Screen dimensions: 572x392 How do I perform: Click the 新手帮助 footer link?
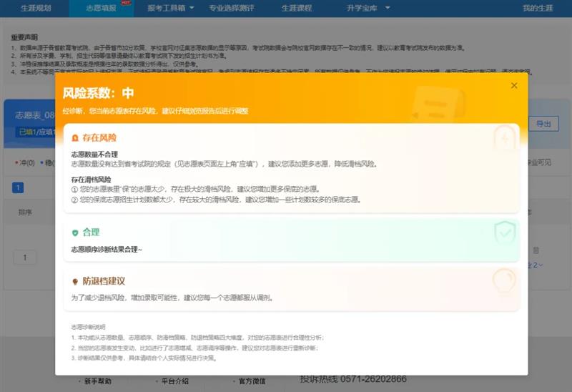pyautogui.click(x=98, y=381)
